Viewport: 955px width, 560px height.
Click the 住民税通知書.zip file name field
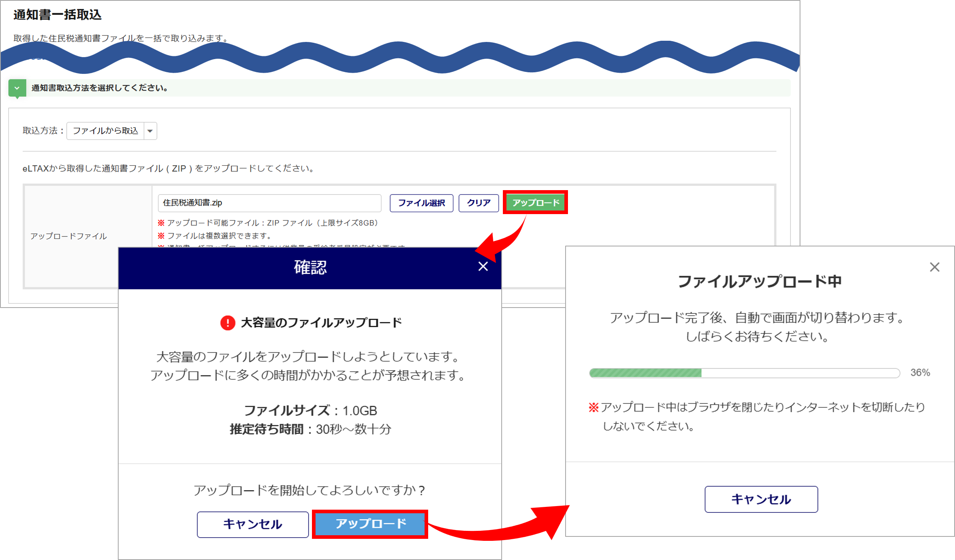coord(270,203)
